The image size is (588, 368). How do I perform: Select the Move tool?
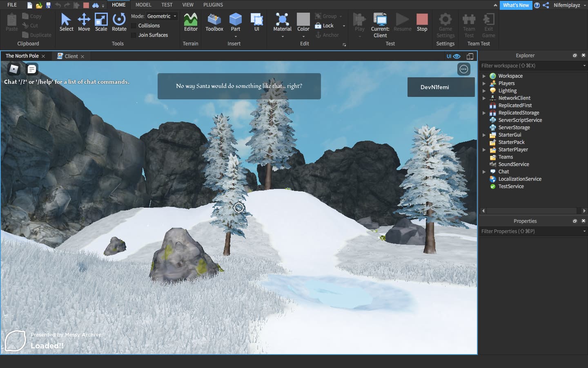[x=84, y=22]
